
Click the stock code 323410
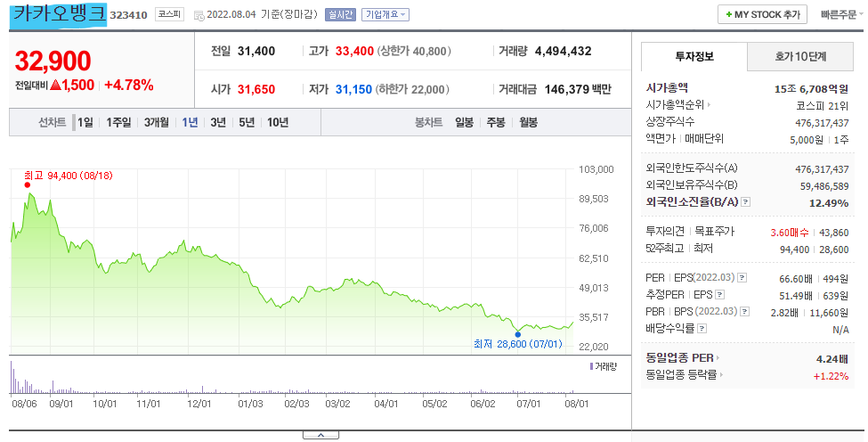pyautogui.click(x=128, y=15)
